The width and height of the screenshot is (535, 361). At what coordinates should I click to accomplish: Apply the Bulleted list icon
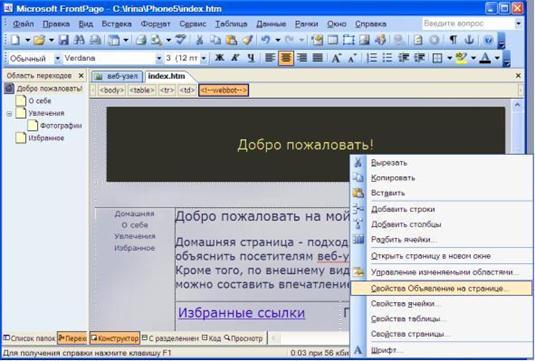[387, 58]
